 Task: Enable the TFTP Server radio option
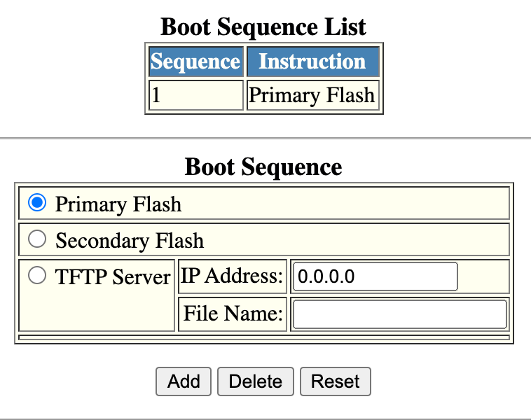[x=37, y=276]
